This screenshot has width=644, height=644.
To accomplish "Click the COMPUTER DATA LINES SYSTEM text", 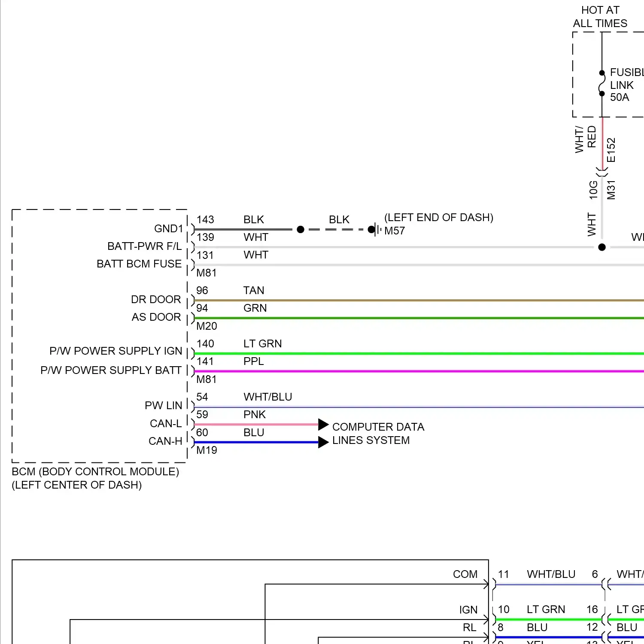I will coord(378,434).
